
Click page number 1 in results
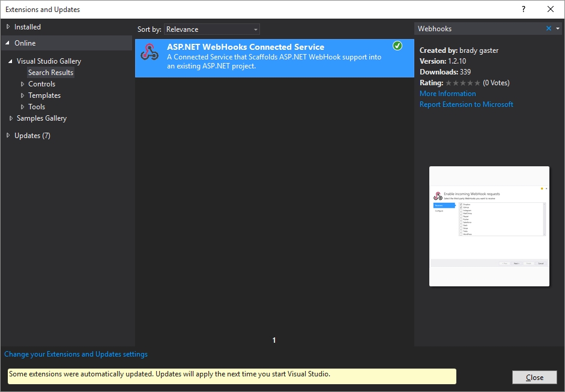pos(274,340)
